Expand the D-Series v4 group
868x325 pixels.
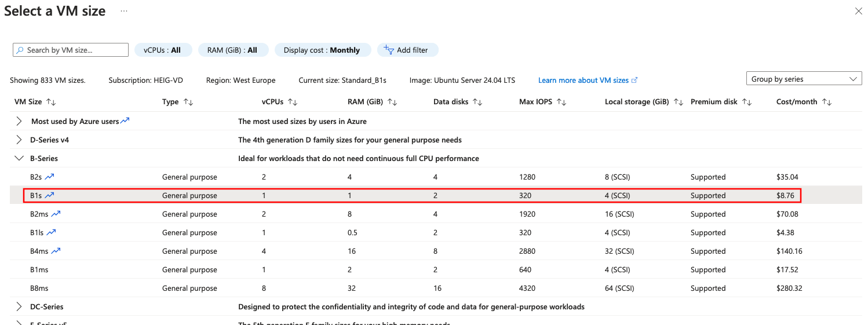point(19,140)
